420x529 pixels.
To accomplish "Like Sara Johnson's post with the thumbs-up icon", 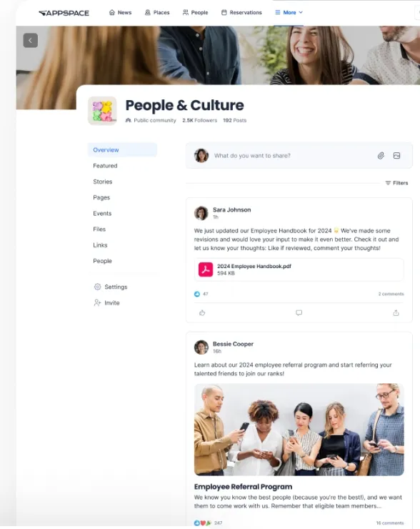I will tap(202, 312).
